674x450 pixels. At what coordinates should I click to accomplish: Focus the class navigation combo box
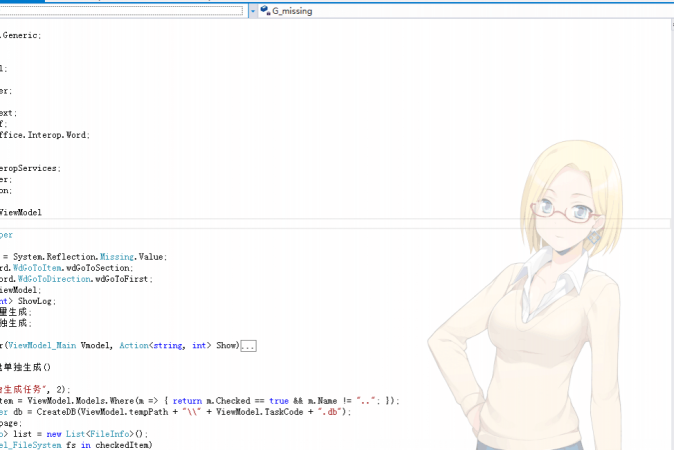coord(122,11)
